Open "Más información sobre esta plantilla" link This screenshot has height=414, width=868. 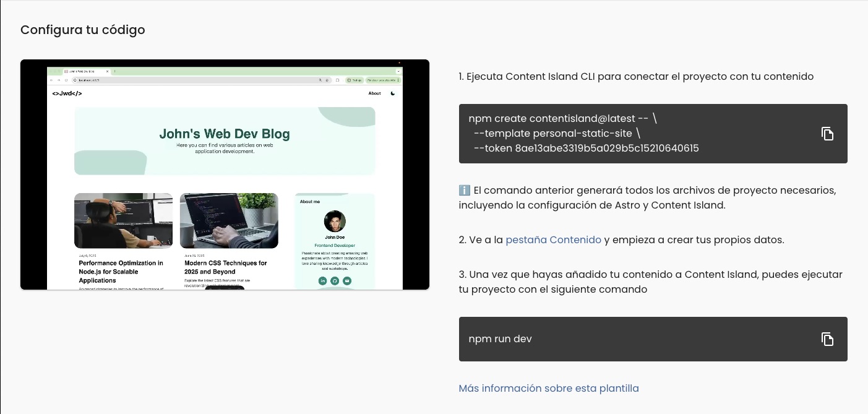[549, 388]
